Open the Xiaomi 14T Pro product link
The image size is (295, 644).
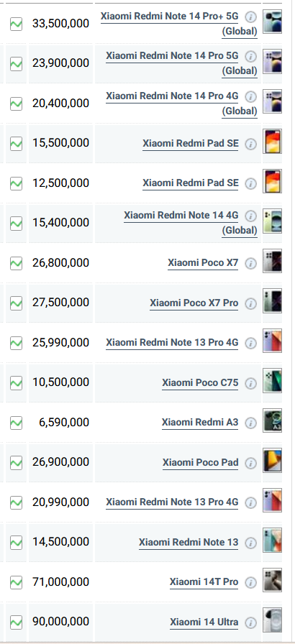[204, 582]
